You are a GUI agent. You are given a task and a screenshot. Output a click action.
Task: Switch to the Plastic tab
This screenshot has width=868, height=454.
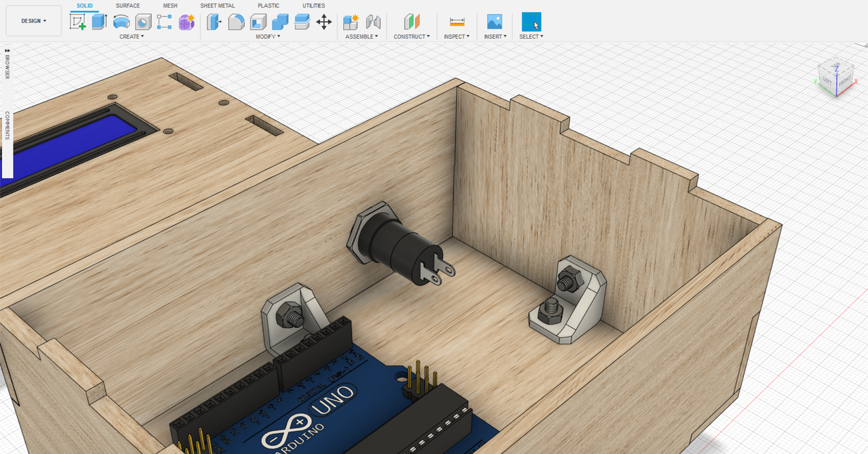[269, 6]
